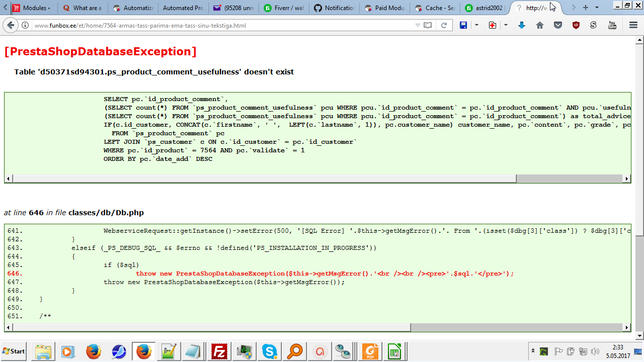Open Windows Explorer from the taskbar
The width and height of the screenshot is (644, 362).
[x=43, y=351]
